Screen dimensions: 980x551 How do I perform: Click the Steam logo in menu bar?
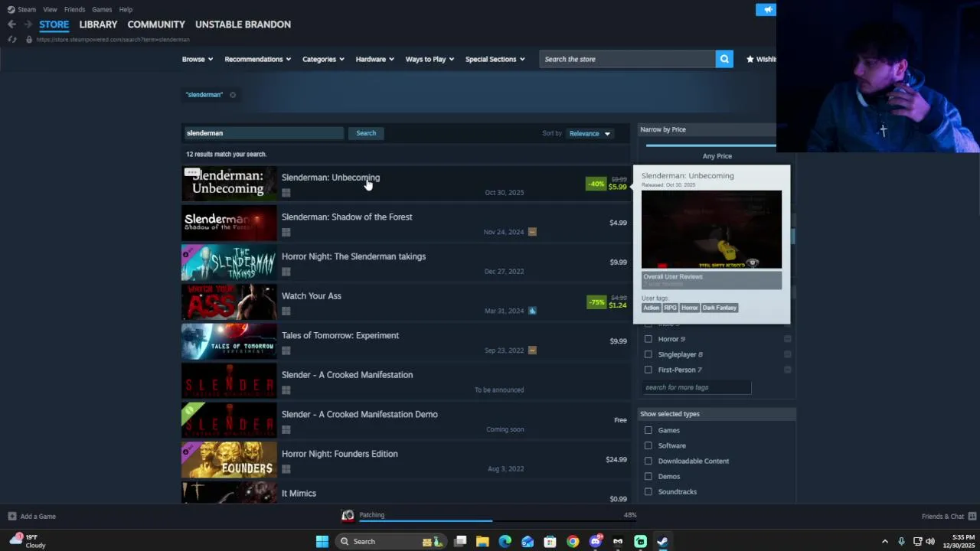coord(11,9)
